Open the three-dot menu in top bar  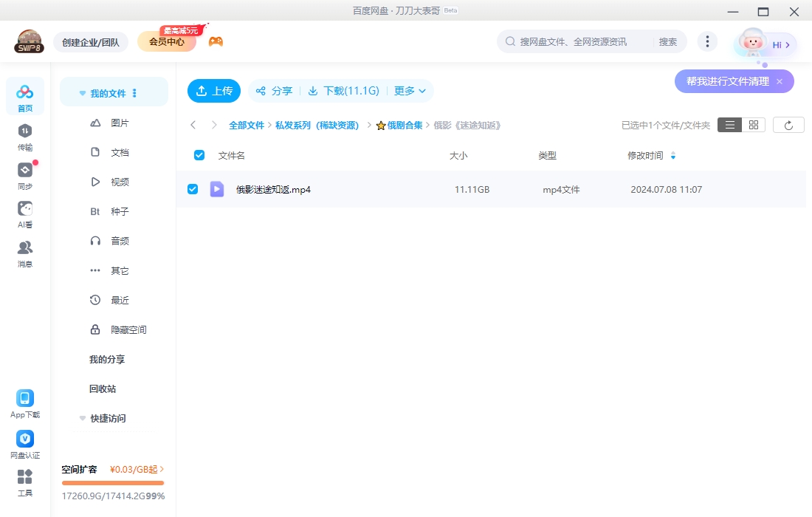707,41
